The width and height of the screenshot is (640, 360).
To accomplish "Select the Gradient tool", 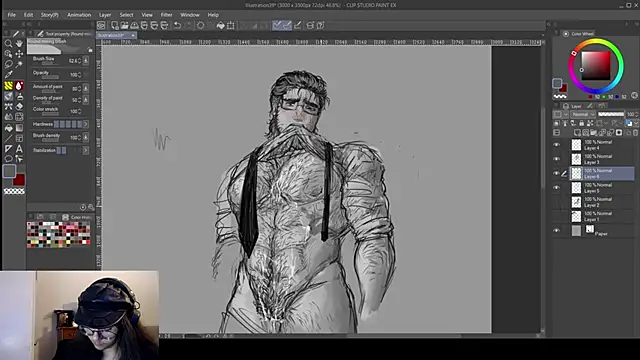I will 19,128.
